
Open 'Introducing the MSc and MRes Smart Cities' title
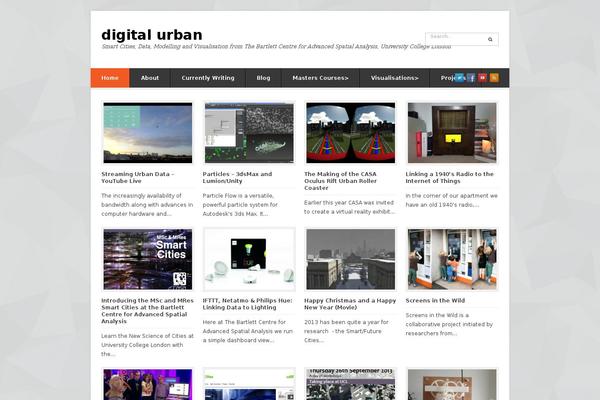click(147, 311)
